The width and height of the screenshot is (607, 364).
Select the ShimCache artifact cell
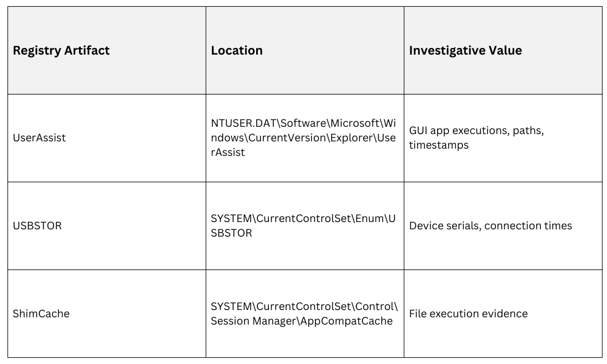coord(41,314)
